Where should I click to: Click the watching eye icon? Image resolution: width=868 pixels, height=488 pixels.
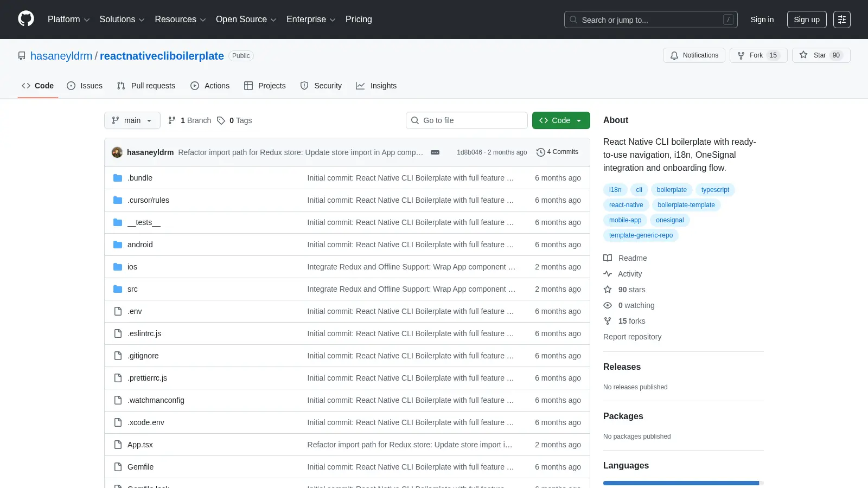click(608, 305)
